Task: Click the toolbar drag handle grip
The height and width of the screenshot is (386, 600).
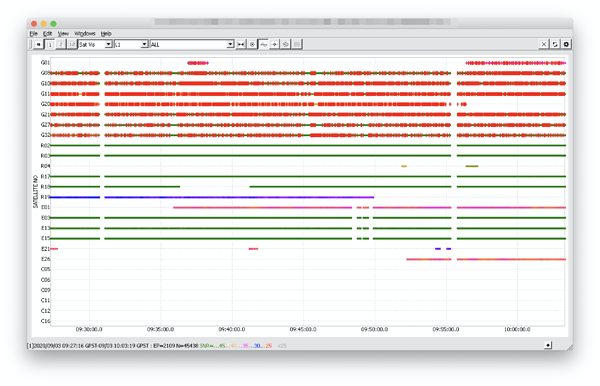Action: [x=30, y=44]
